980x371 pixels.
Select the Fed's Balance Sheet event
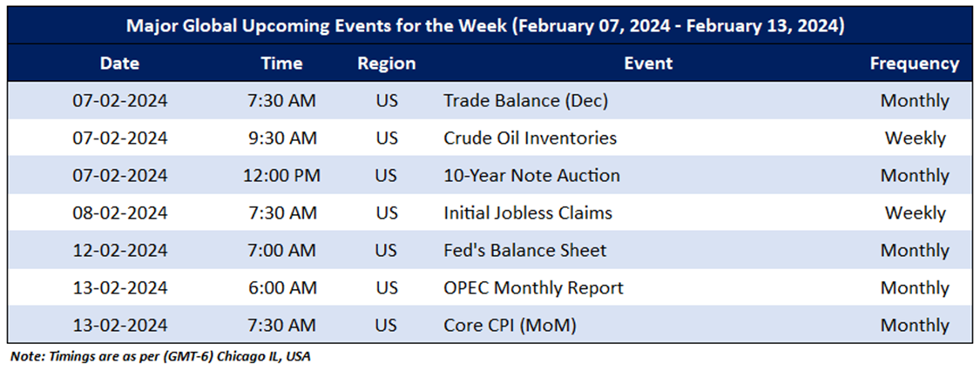(524, 251)
